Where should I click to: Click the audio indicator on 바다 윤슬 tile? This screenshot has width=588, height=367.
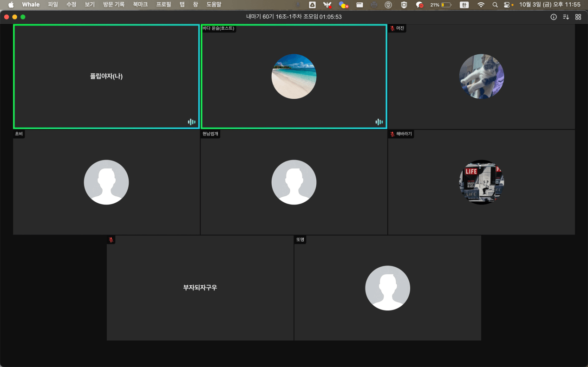[379, 122]
